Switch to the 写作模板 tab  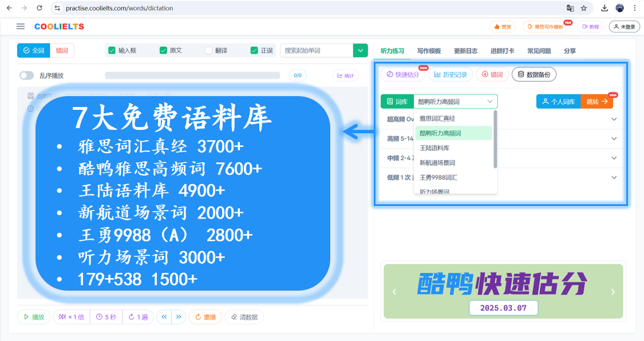(x=429, y=51)
